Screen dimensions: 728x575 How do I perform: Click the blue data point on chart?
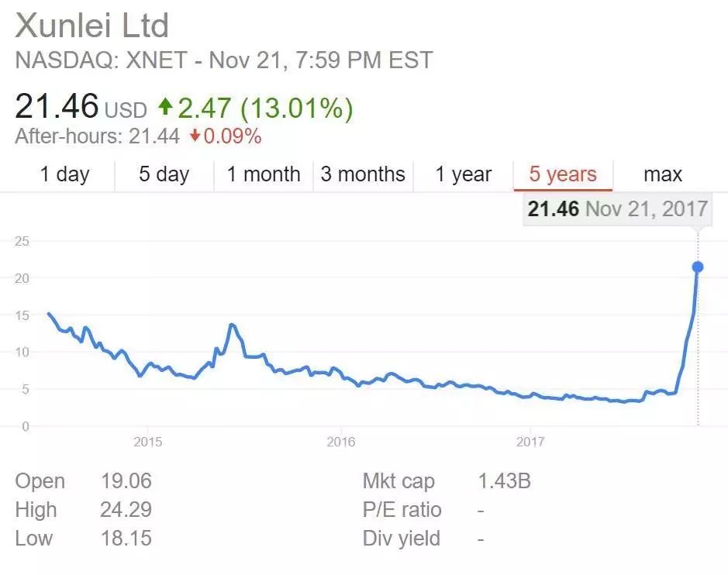point(697,267)
